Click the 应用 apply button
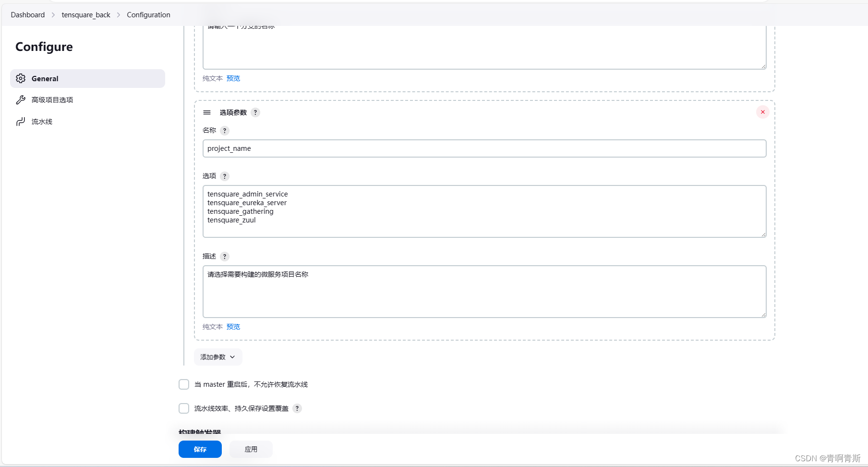This screenshot has width=868, height=467. click(x=251, y=449)
